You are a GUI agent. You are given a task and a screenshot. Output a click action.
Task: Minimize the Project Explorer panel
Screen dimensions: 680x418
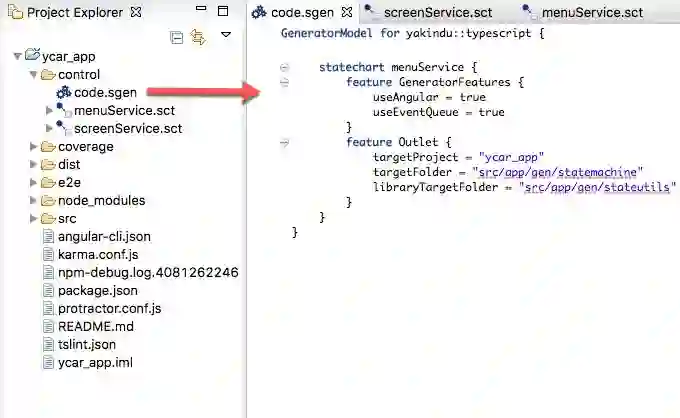point(201,8)
